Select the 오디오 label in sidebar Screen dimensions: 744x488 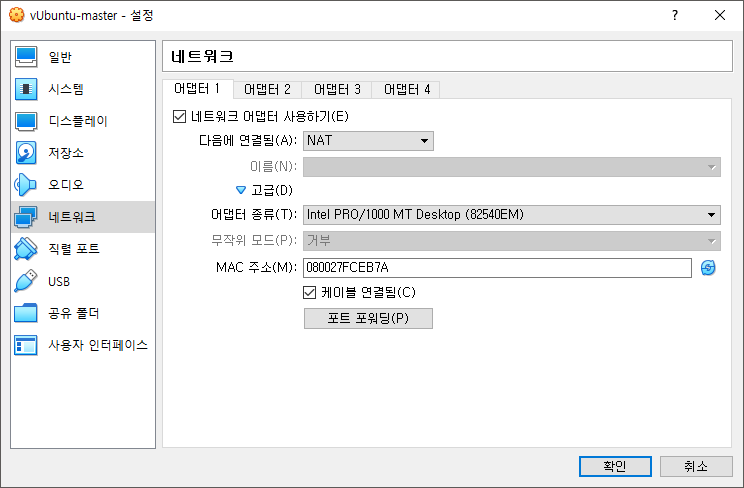coord(66,185)
